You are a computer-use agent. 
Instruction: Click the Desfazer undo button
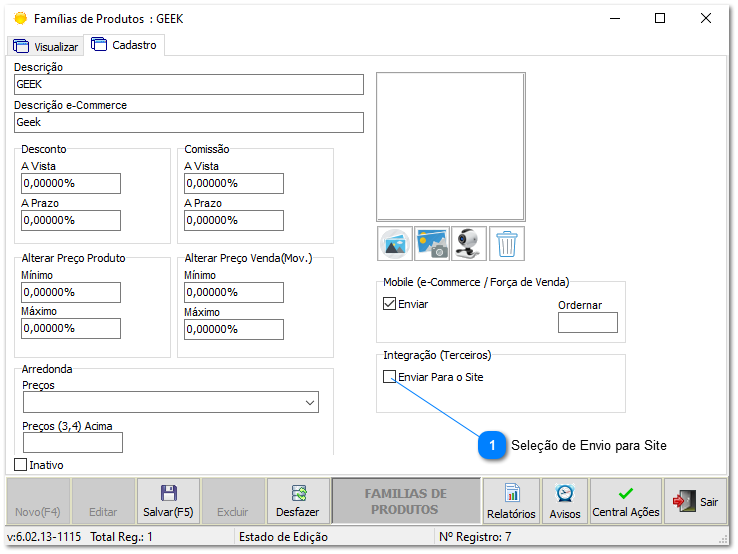click(x=297, y=501)
